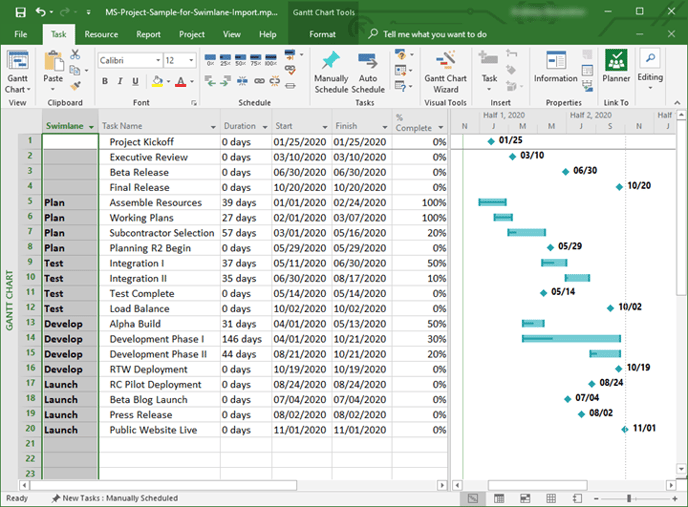This screenshot has height=507, width=688.
Task: Click the Add to Timeline icon
Action: click(x=587, y=86)
